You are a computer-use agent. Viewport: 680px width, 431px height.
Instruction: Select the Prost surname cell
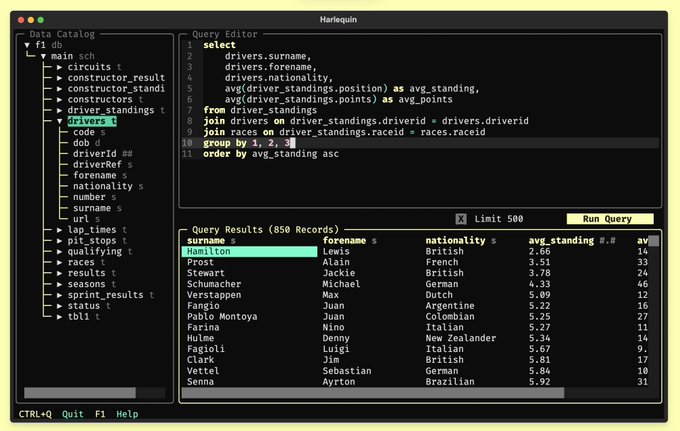pyautogui.click(x=200, y=262)
